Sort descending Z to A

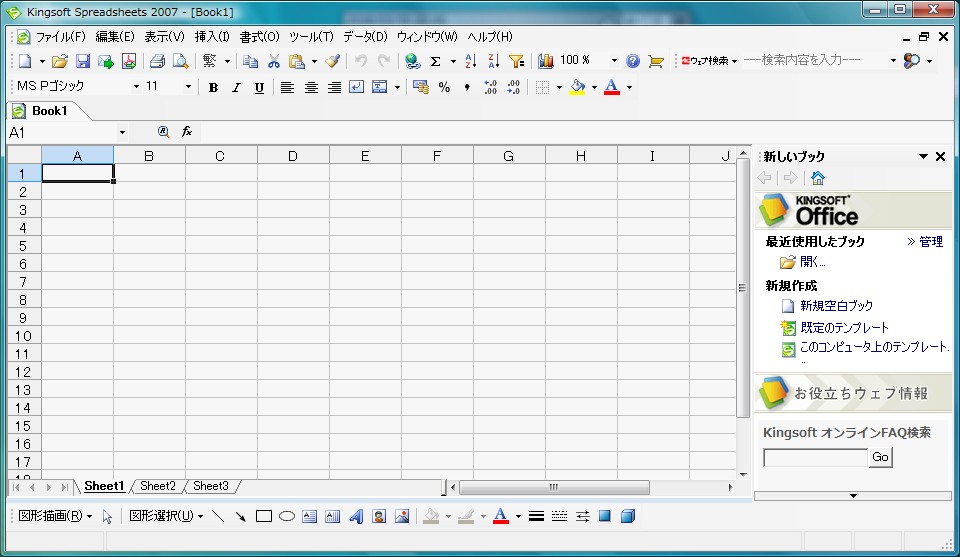click(493, 61)
